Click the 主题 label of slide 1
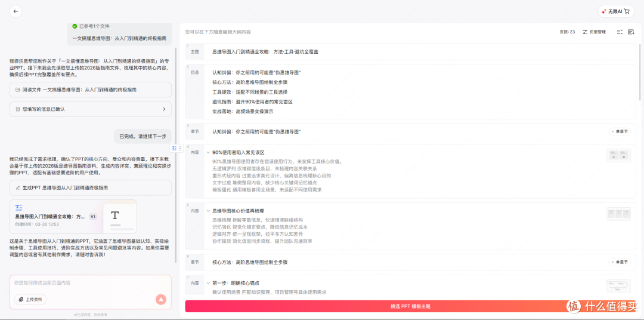 point(194,52)
